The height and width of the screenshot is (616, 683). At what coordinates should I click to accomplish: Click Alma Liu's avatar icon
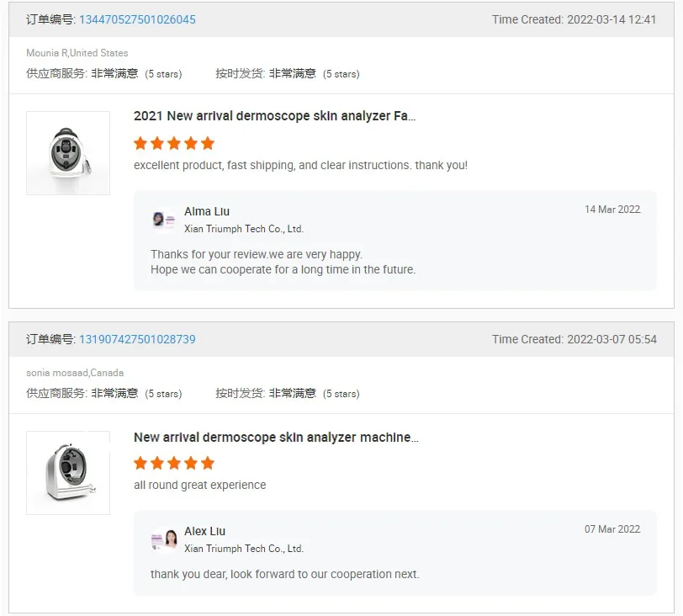tap(159, 219)
